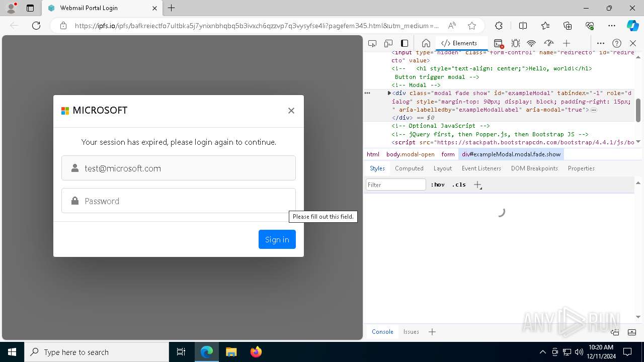Viewport: 644px width, 362px height.
Task: Toggle DevTools activity bar/dock side icon
Action: [405, 43]
